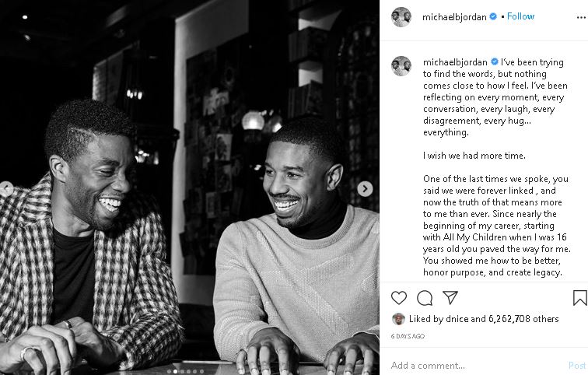Click the verified badge in the caption
Viewport: 588px width, 375px height.
click(x=494, y=62)
